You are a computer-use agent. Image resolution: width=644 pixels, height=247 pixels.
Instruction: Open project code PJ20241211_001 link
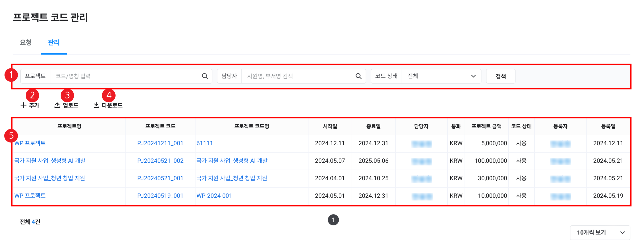pyautogui.click(x=160, y=143)
